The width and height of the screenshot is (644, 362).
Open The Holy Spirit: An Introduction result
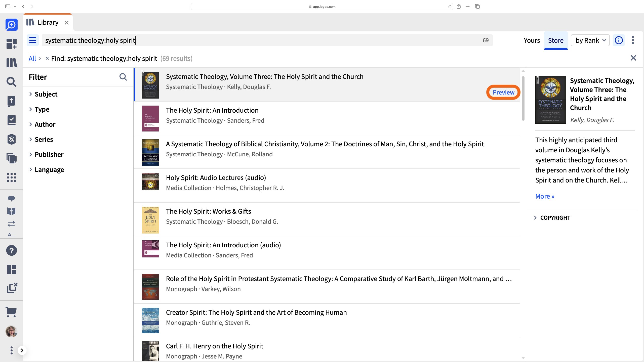327,118
